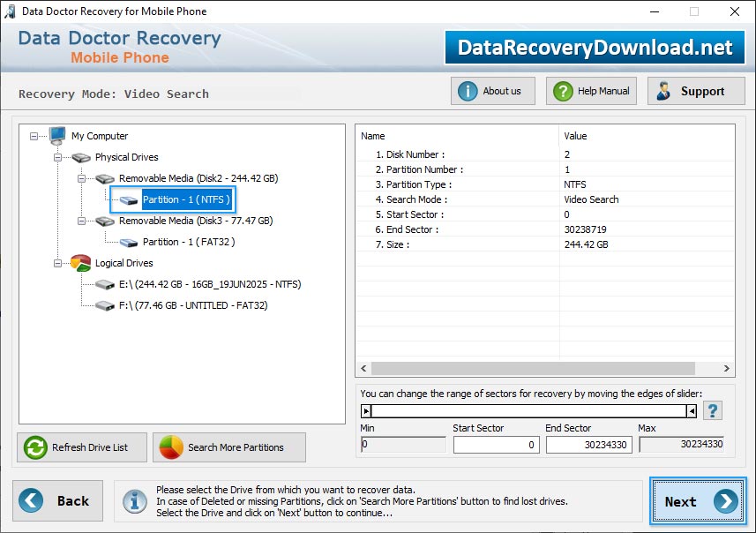Click the Logical Drives pie chart icon

tap(80, 263)
